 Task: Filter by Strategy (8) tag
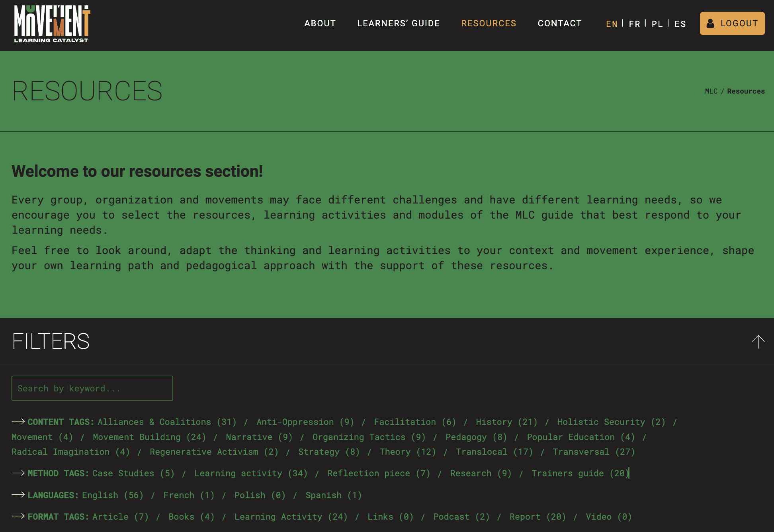pos(329,452)
